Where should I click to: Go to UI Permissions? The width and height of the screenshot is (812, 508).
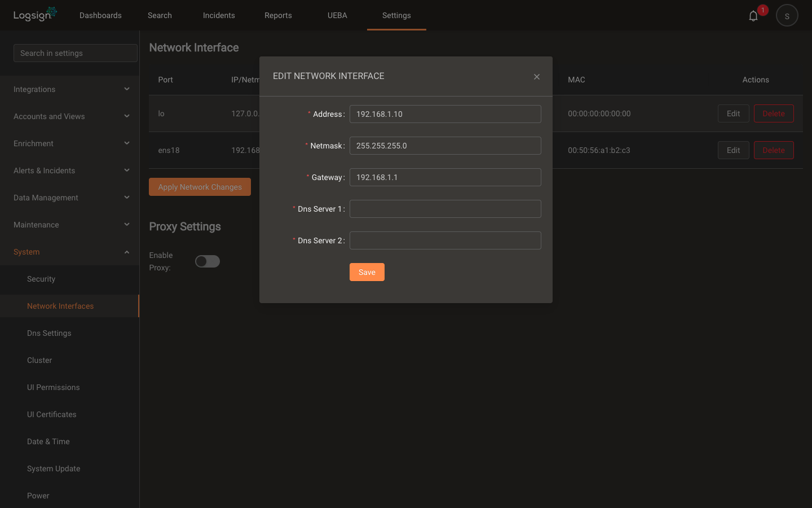[70, 387]
